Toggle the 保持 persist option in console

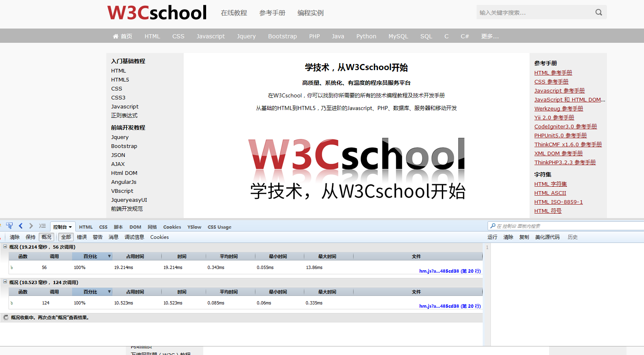tap(31, 237)
